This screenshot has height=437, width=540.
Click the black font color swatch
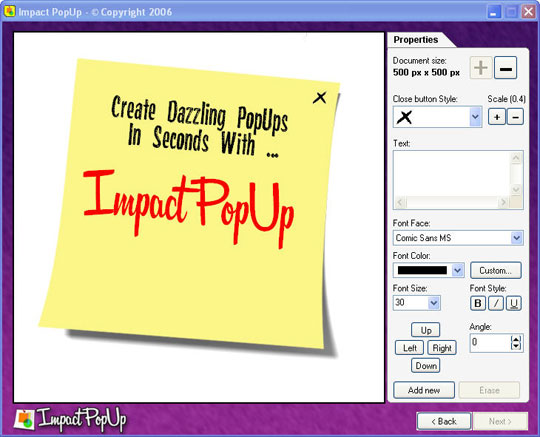(x=422, y=270)
